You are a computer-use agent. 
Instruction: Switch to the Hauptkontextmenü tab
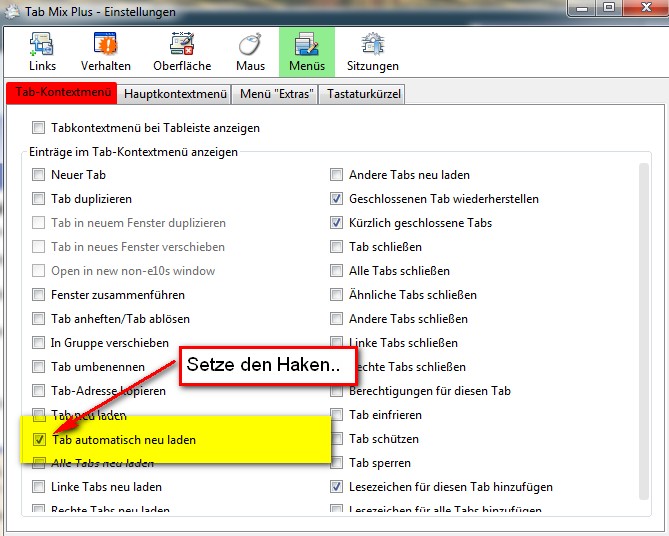pyautogui.click(x=175, y=94)
